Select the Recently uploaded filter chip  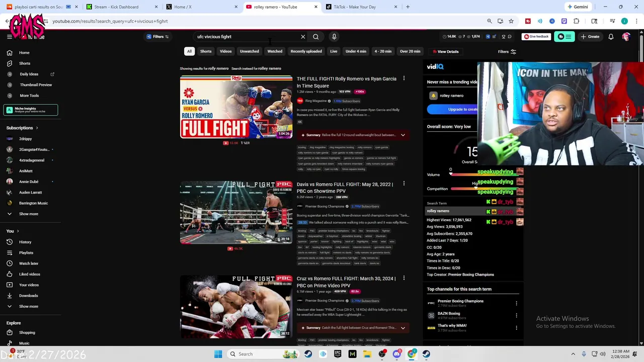coord(306,51)
